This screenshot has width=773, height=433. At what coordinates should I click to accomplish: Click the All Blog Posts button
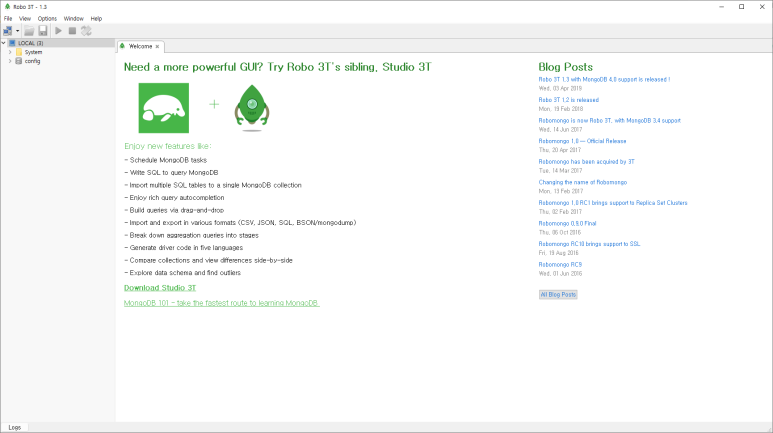[558, 294]
